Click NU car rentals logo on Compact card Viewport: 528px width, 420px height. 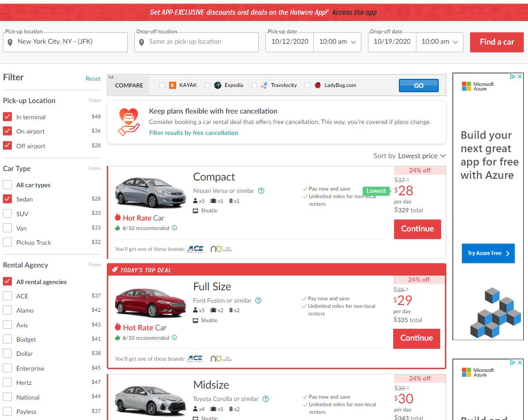(221, 249)
